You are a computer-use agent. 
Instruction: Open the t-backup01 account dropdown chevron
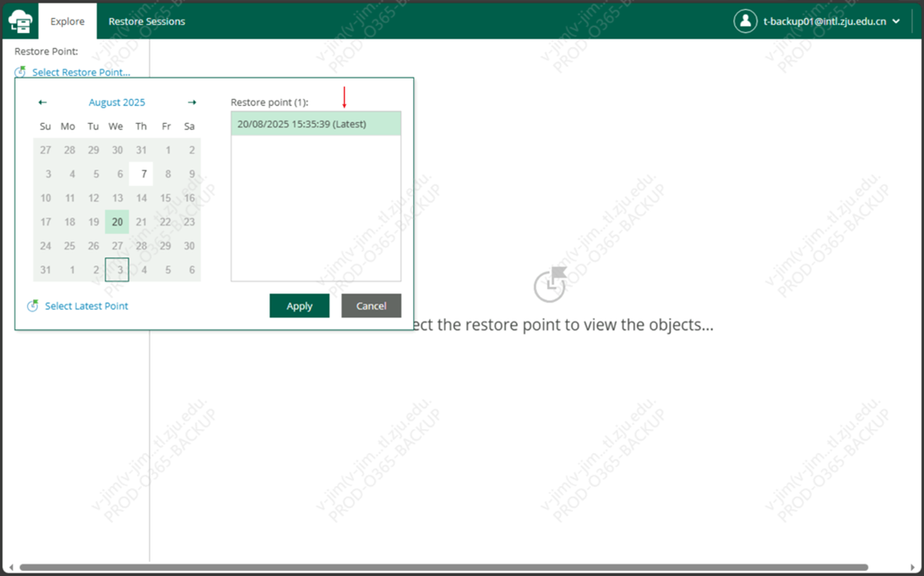[897, 21]
